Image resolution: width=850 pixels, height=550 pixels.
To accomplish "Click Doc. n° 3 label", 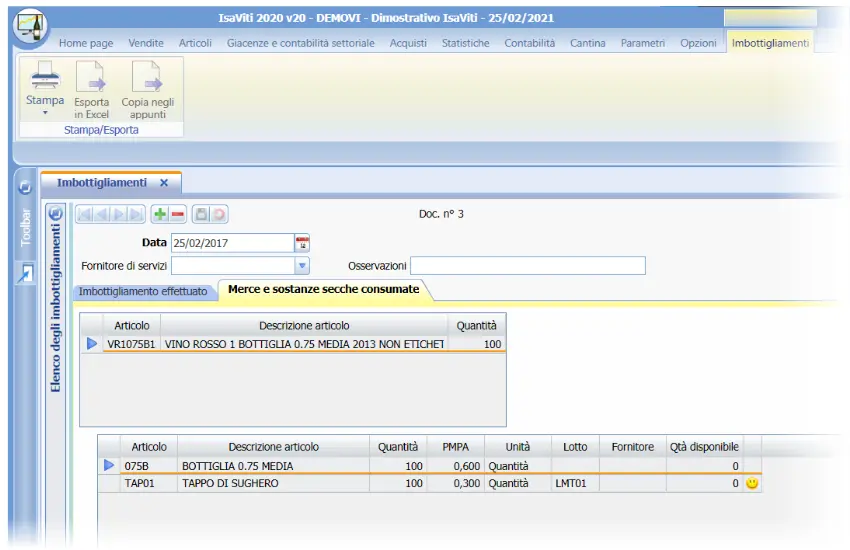I will pos(441,214).
